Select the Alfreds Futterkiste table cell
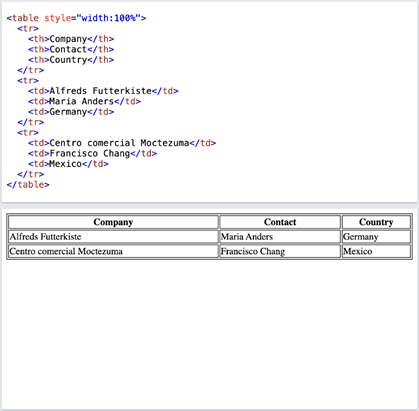419x411 pixels. pyautogui.click(x=113, y=237)
